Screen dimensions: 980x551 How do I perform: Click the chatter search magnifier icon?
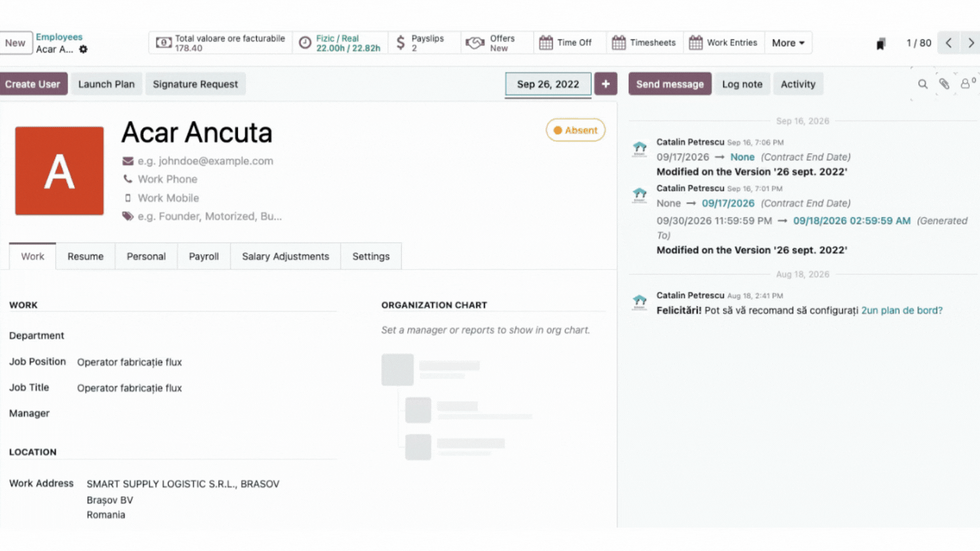coord(922,84)
